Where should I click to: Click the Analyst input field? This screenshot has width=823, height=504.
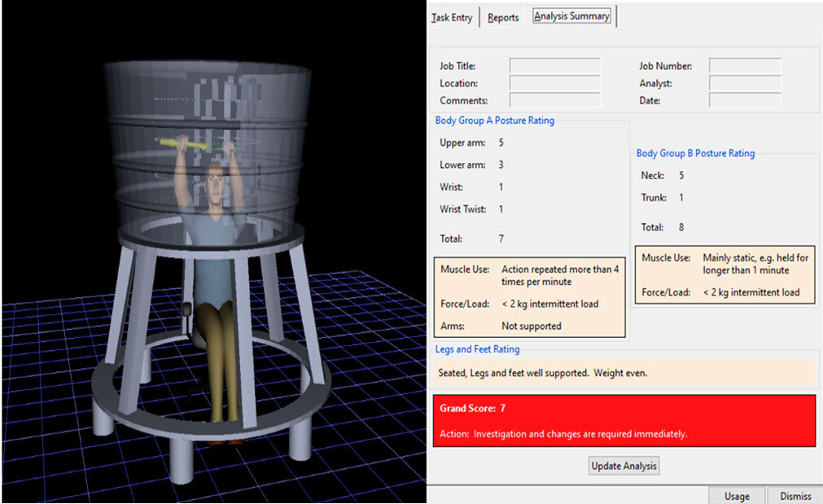(x=745, y=83)
